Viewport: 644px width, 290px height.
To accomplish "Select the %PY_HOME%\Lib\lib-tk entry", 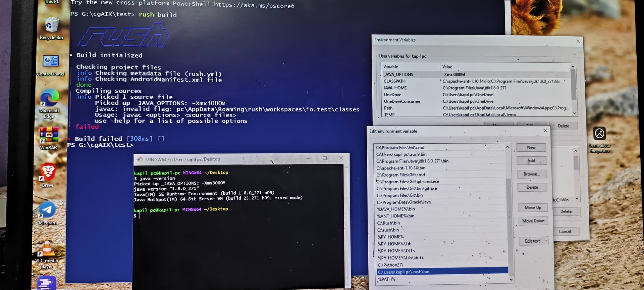I will click(x=442, y=258).
